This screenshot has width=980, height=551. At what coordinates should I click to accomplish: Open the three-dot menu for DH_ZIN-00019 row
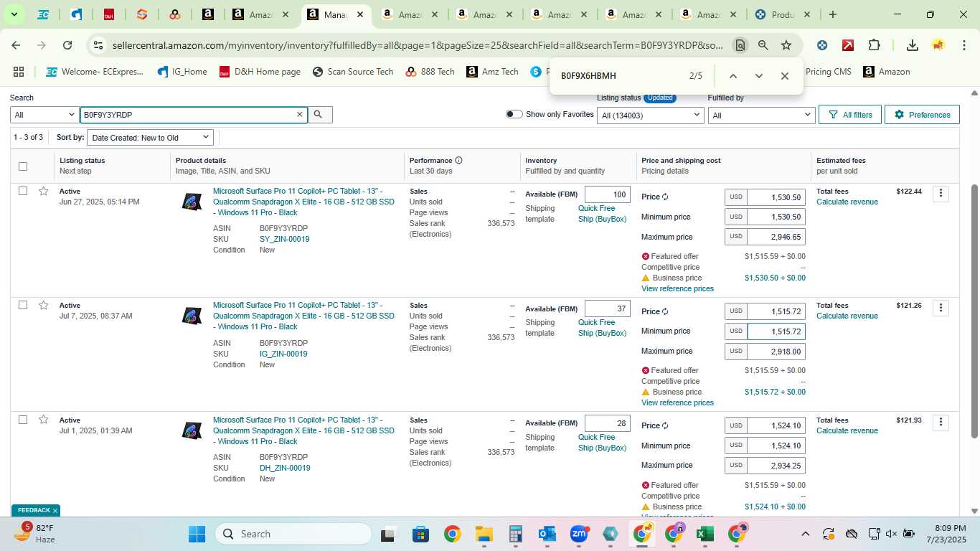941,423
